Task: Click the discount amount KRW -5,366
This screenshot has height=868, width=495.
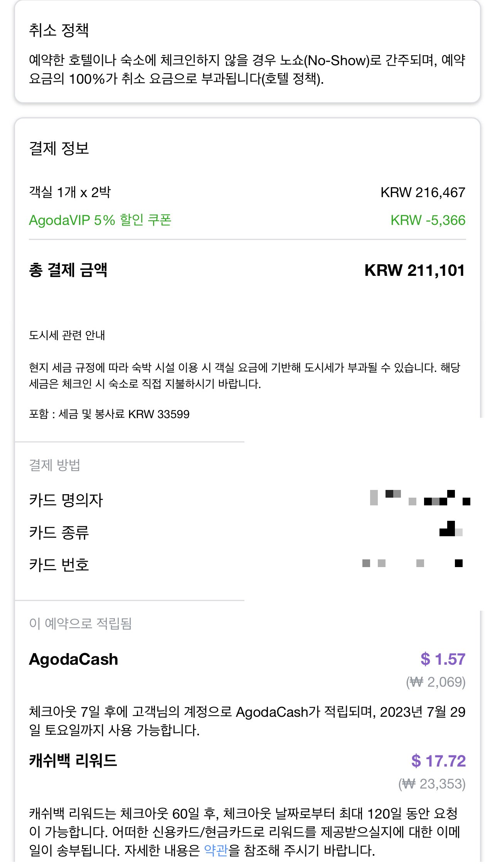Action: [428, 220]
